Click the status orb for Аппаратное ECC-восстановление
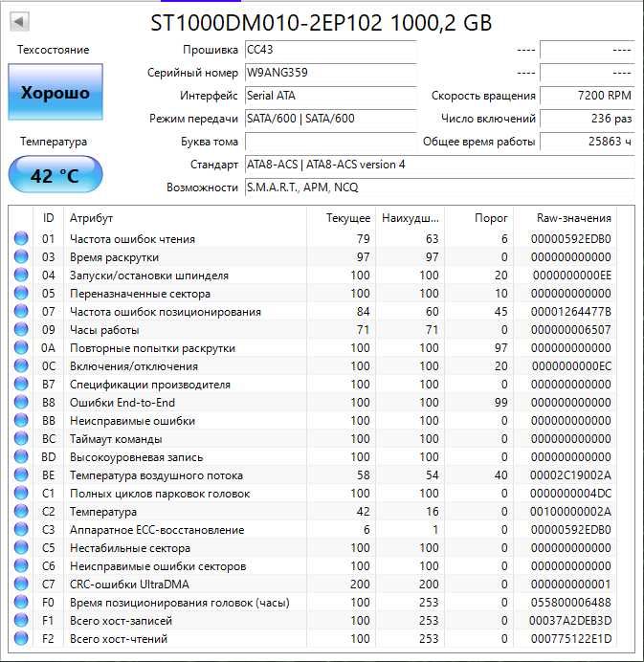This screenshot has width=644, height=662. click(21, 529)
